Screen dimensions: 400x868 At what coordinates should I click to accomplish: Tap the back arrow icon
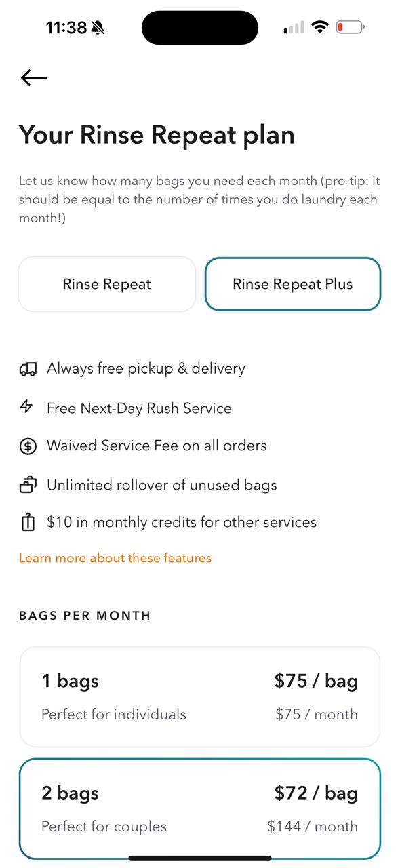point(34,78)
